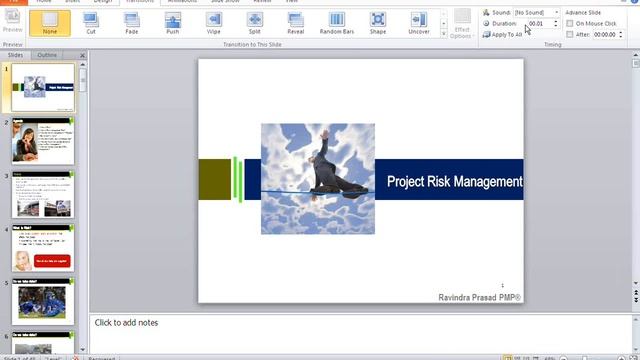
Task: Click the Sound speaker icon
Action: pyautogui.click(x=486, y=13)
